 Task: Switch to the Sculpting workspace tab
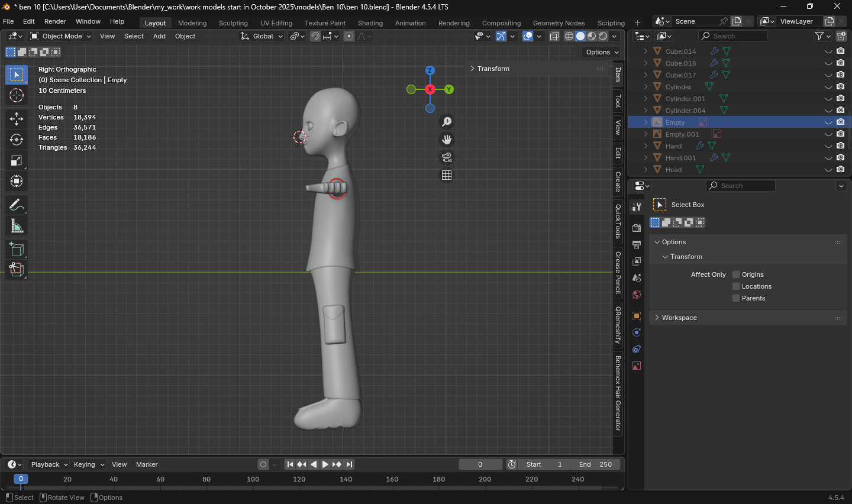[x=233, y=23]
